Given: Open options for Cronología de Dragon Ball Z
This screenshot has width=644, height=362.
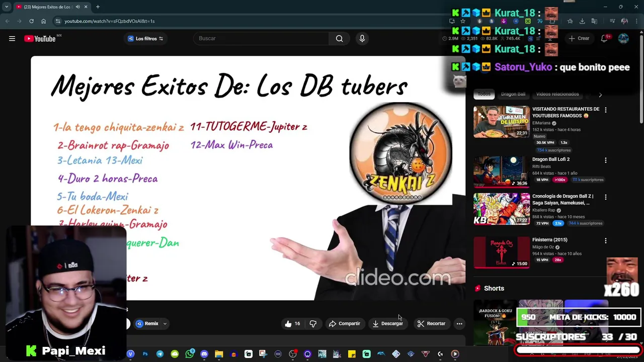Looking at the screenshot, I should (x=606, y=197).
